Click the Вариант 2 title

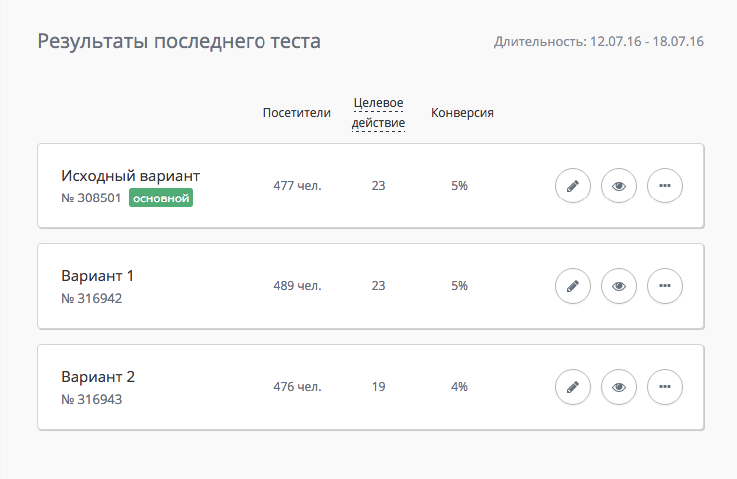click(98, 377)
